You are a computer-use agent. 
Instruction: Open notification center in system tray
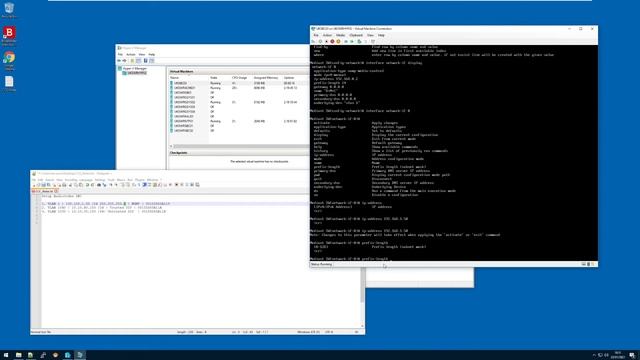click(x=632, y=355)
